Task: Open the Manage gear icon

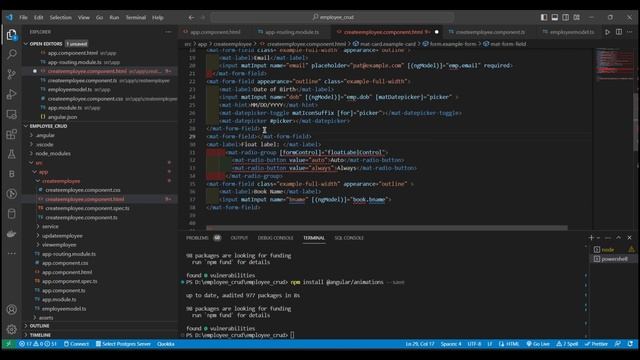Action: tap(11, 329)
